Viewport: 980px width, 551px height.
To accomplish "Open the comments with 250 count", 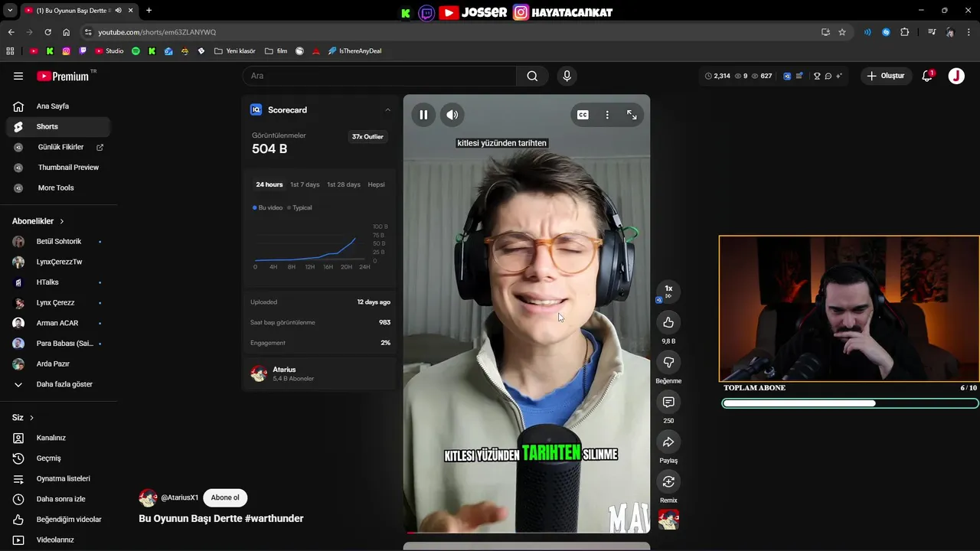I will tap(668, 402).
